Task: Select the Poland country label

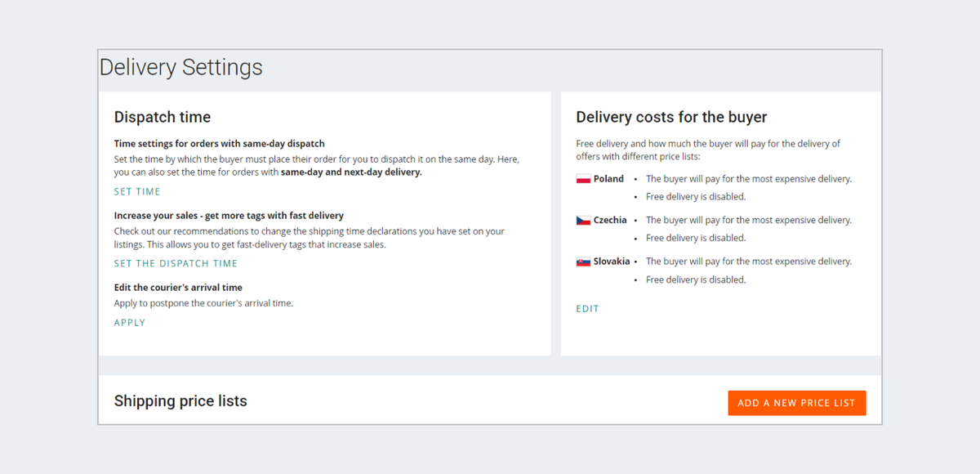Action: tap(608, 179)
